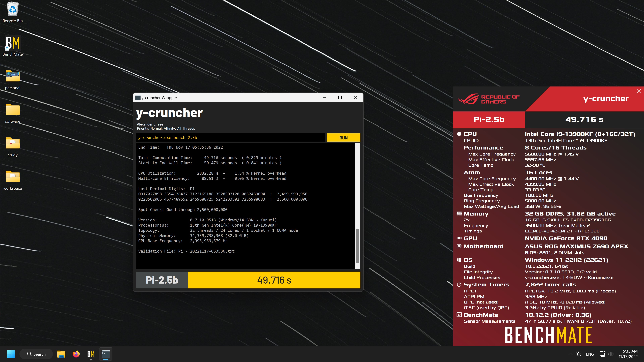Switch to the y-cruncher terminal taskbar icon

pos(105,354)
